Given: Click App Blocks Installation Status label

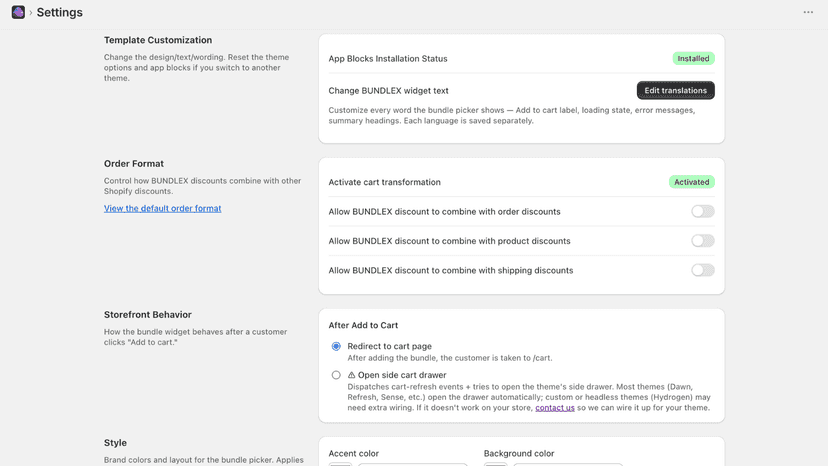Looking at the screenshot, I should tap(388, 59).
